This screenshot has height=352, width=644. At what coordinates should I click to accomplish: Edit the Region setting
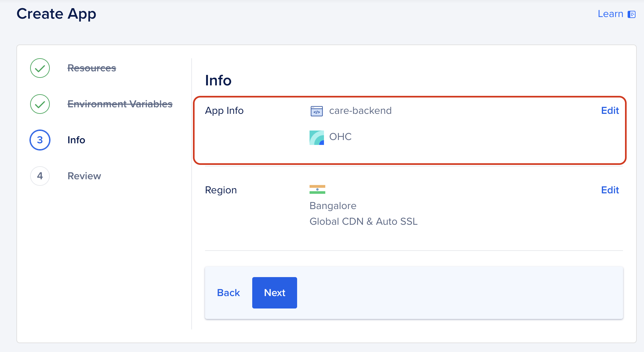pyautogui.click(x=610, y=190)
